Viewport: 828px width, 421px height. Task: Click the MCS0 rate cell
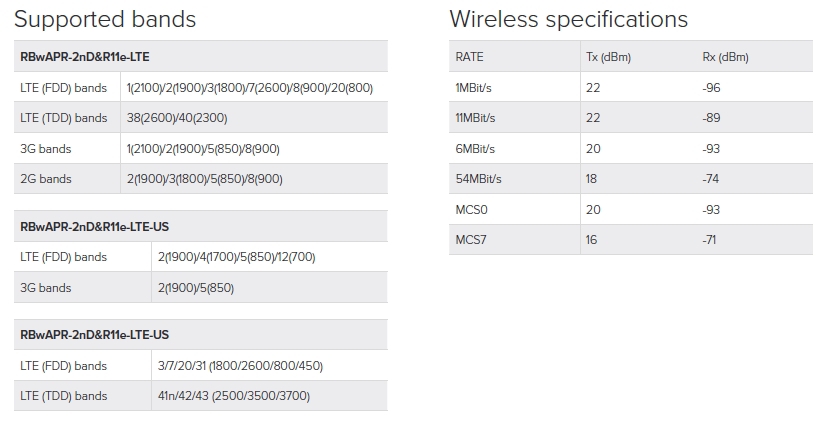[x=471, y=210]
